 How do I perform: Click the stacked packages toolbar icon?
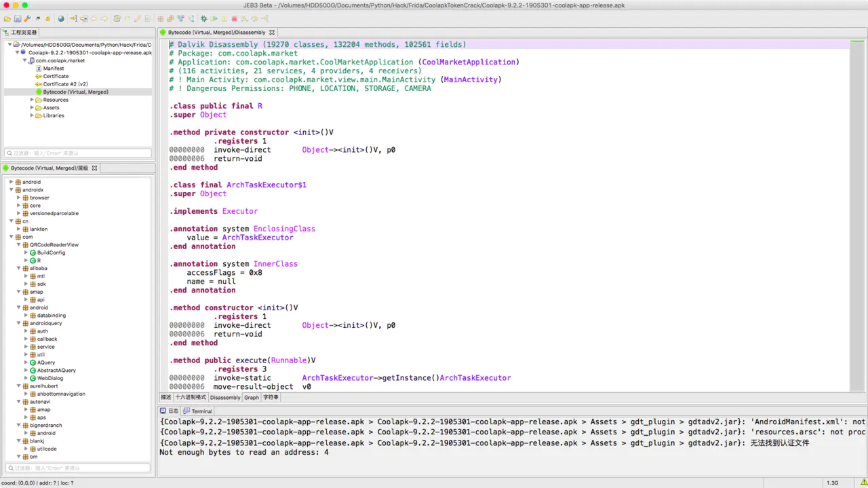click(171, 19)
